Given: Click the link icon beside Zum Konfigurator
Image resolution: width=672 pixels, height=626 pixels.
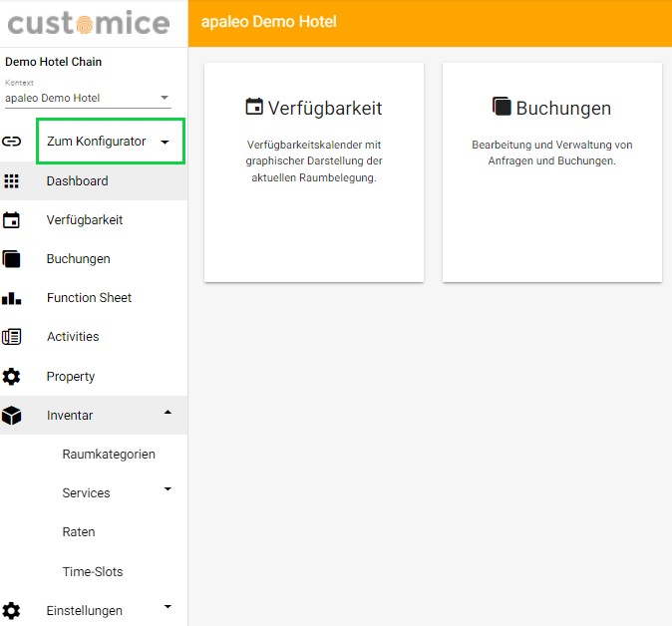Looking at the screenshot, I should 12,141.
